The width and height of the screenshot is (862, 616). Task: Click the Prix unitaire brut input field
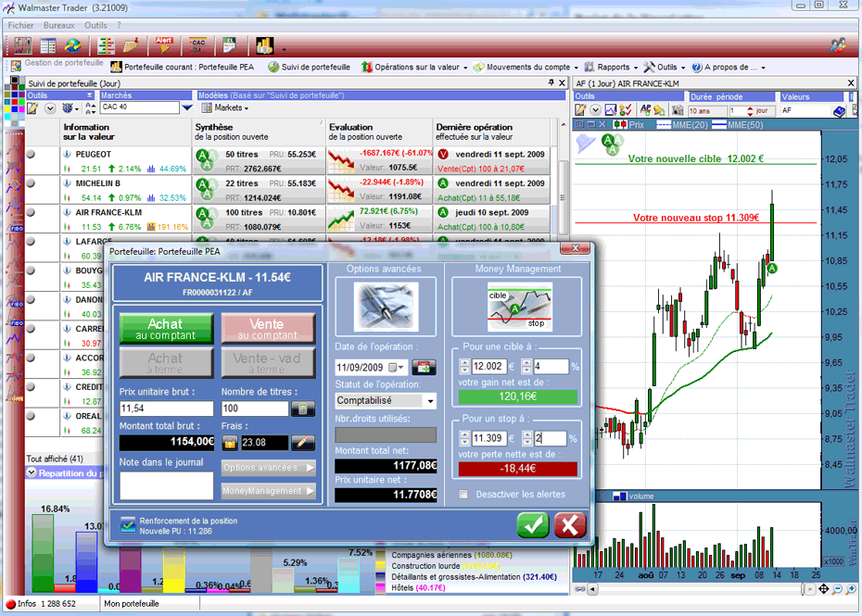click(x=166, y=409)
